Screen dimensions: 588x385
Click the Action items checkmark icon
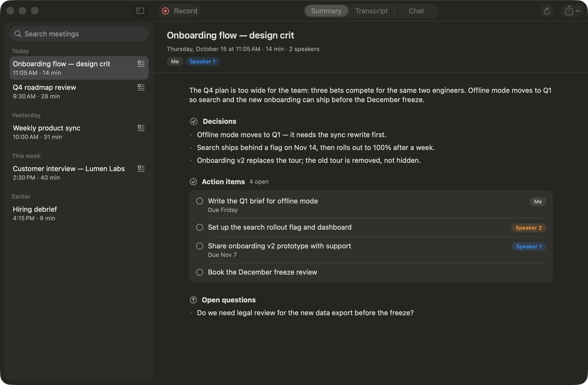click(194, 181)
